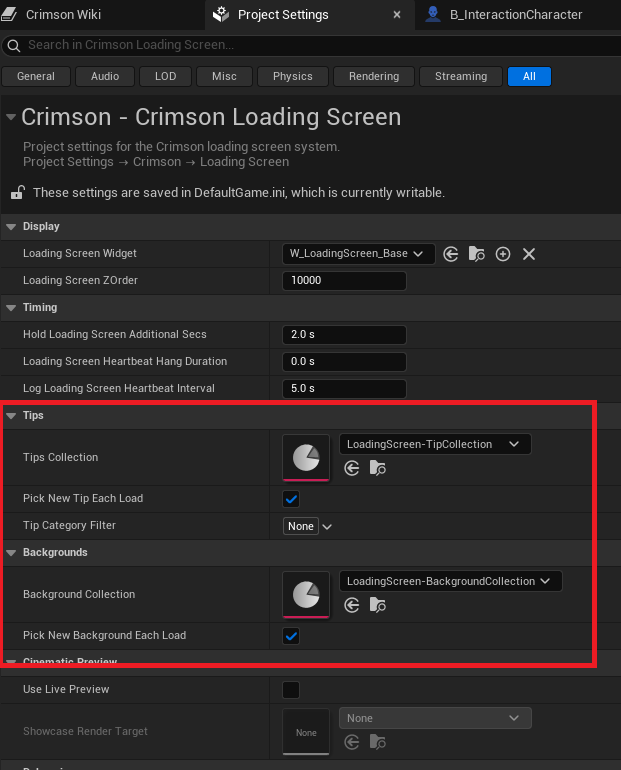Viewport: 621px width, 770px height.
Task: Filter settings by General
Action: click(36, 76)
